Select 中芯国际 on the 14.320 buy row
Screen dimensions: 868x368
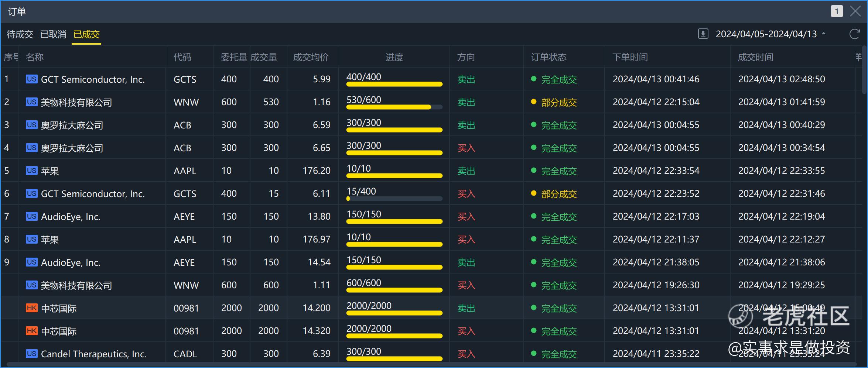coord(59,331)
